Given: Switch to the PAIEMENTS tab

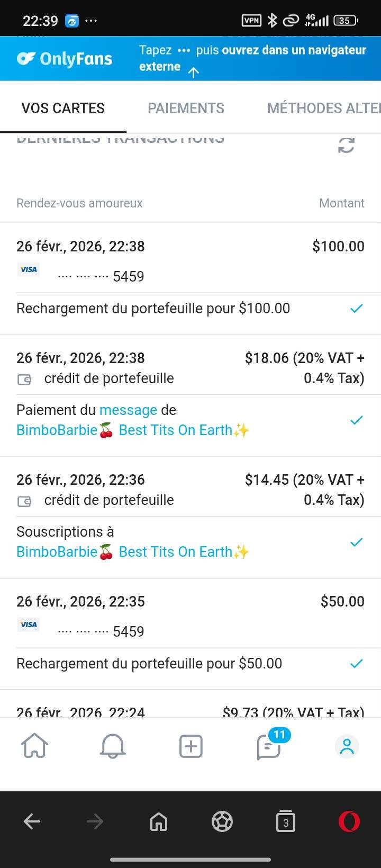Looking at the screenshot, I should [186, 108].
